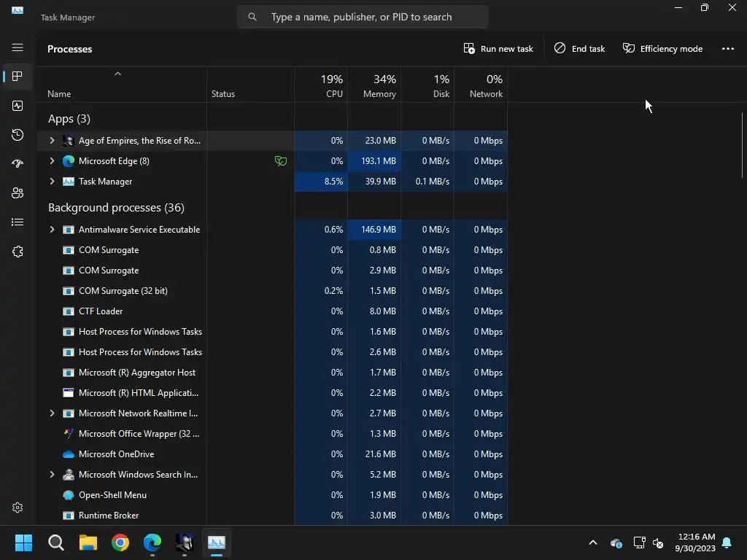Launch Google Chrome from the taskbar
Image resolution: width=747 pixels, height=560 pixels.
coord(120,542)
